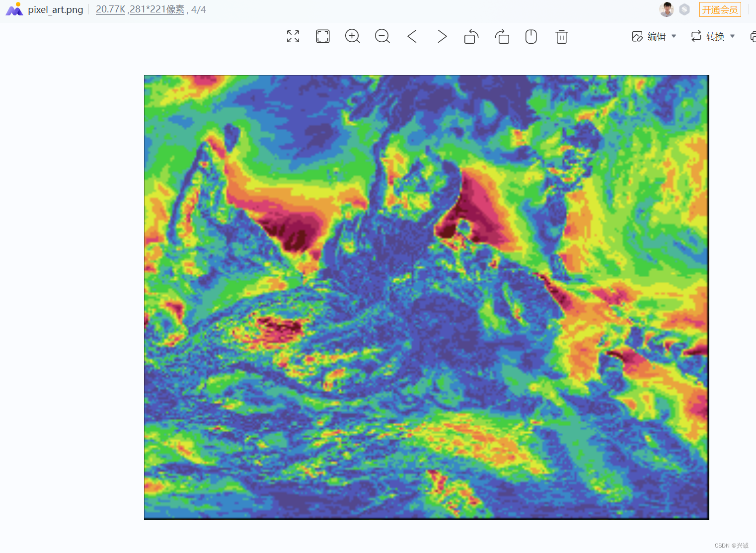Viewport: 756px width, 553px height.
Task: Click the print icon at toolbar edge
Action: (x=753, y=36)
